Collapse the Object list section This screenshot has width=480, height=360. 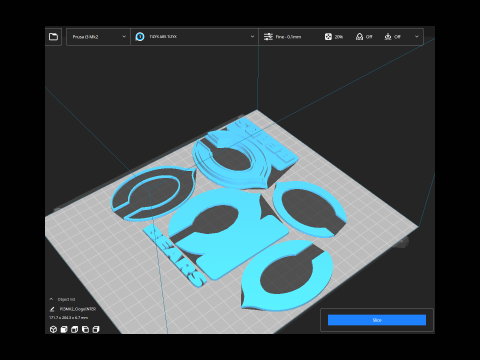tap(51, 299)
